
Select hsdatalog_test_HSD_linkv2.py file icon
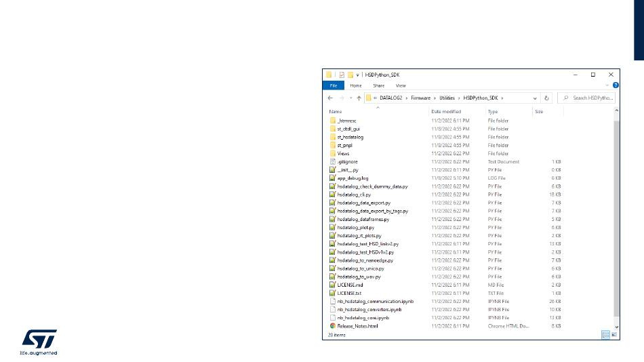click(333, 243)
